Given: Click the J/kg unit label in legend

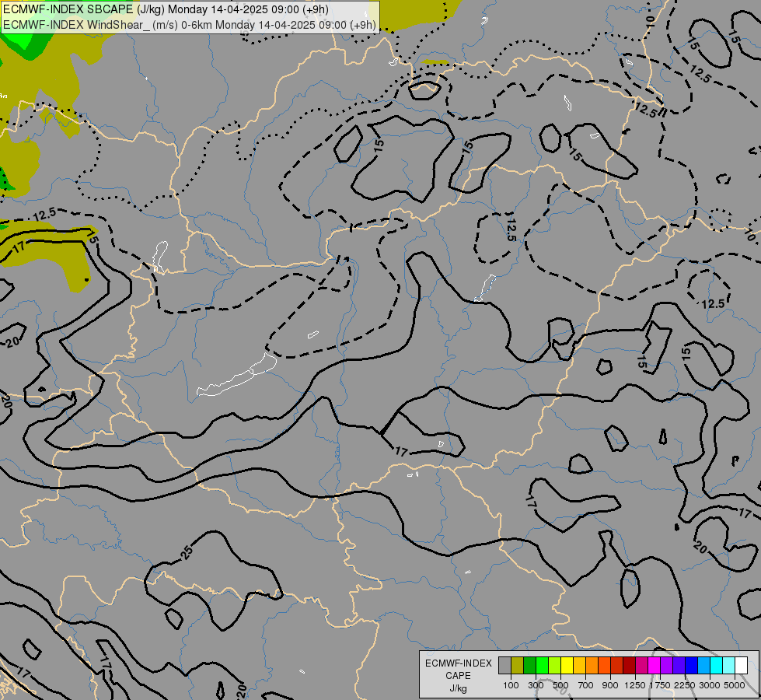Looking at the screenshot, I should tap(458, 688).
